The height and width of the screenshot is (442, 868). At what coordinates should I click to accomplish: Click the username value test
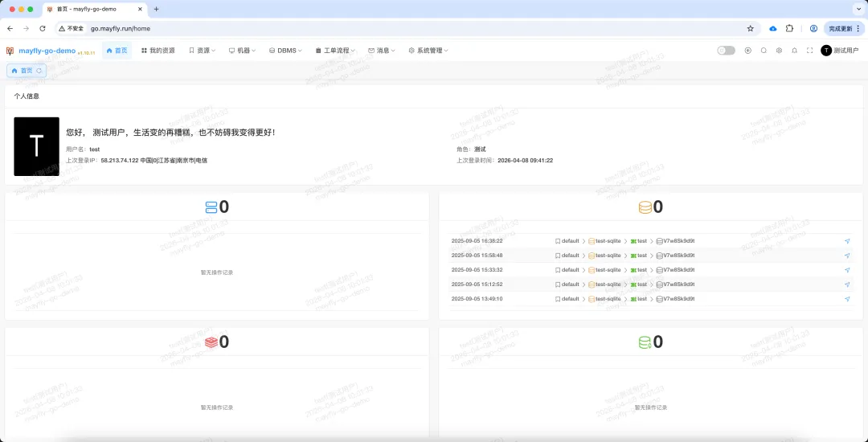pyautogui.click(x=95, y=149)
